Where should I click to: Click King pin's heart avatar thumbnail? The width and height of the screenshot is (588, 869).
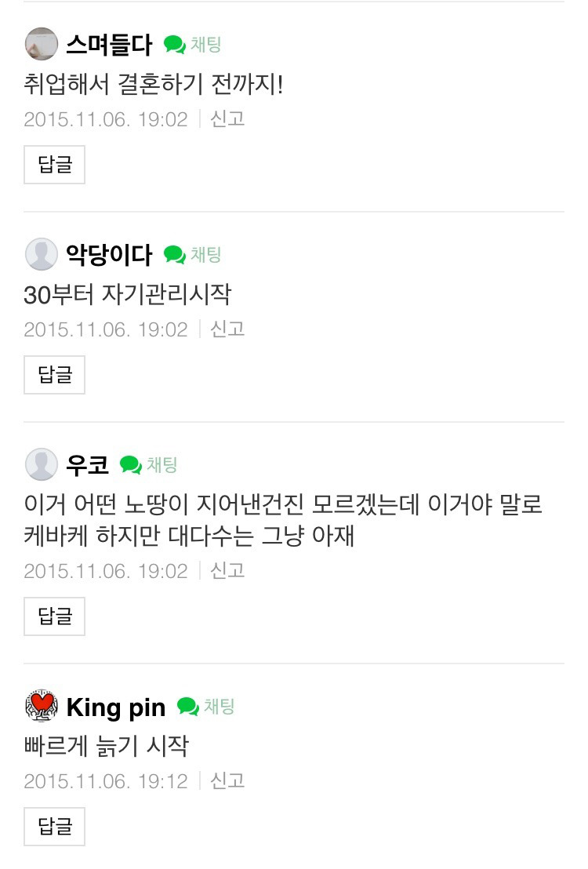41,707
